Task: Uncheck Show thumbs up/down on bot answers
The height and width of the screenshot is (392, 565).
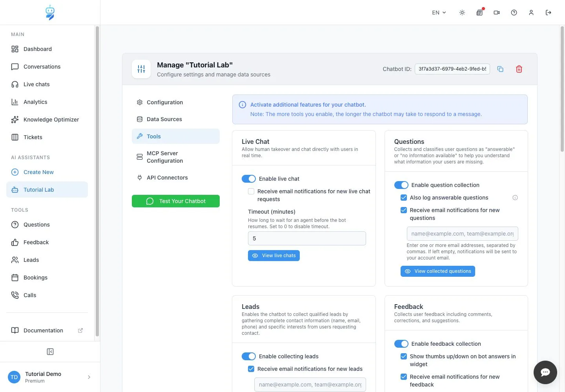Action: [x=403, y=356]
